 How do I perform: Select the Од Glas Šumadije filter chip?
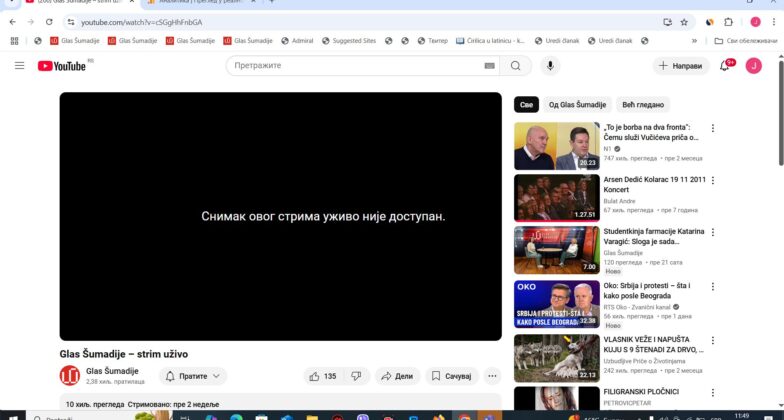577,105
